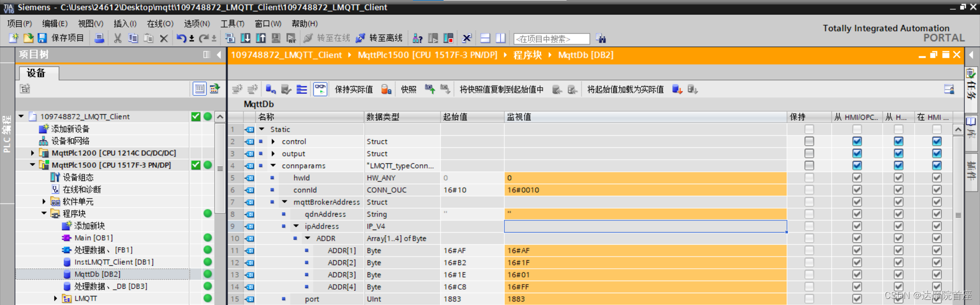Toggle 保持 checkbox for connparams row
The image size is (980, 305).
[809, 166]
